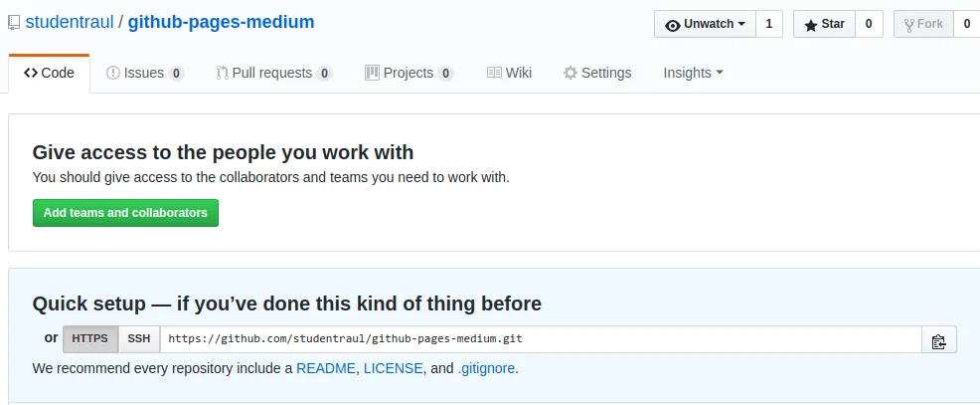Open the Wiki tab
980x405 pixels.
tap(509, 74)
